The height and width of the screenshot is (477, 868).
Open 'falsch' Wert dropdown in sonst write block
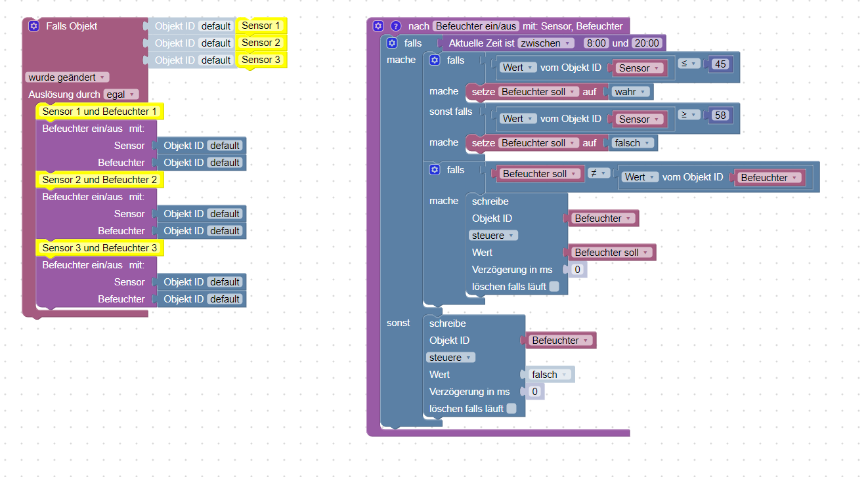coord(550,375)
